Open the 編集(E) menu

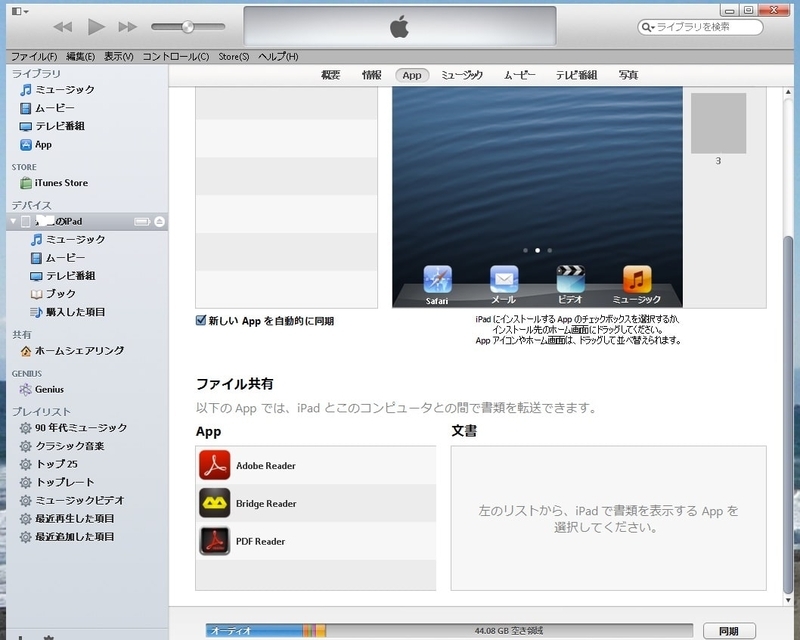[80, 56]
